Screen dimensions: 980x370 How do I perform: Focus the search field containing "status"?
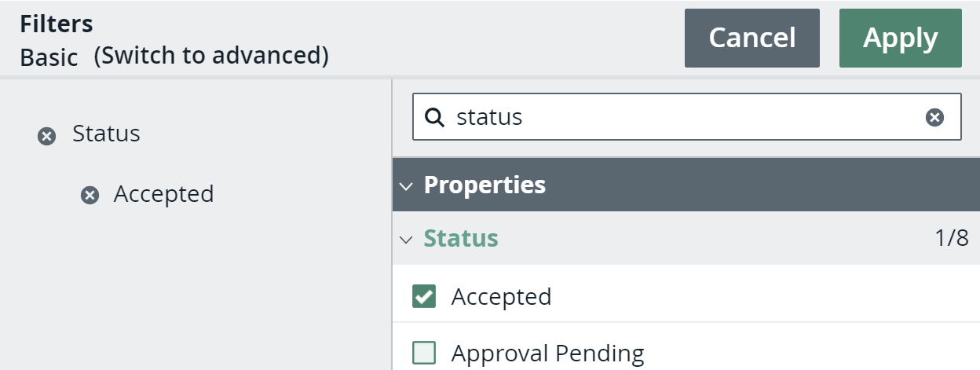pos(683,118)
